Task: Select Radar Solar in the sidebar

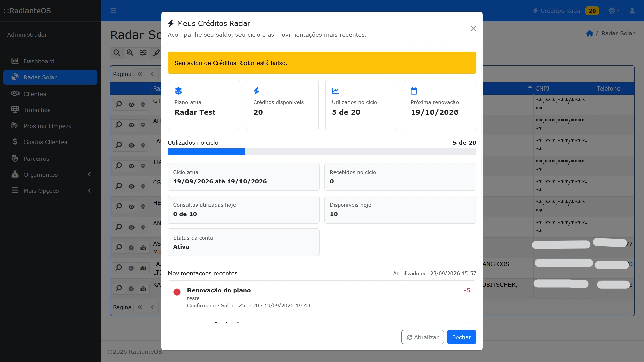Action: (50, 77)
